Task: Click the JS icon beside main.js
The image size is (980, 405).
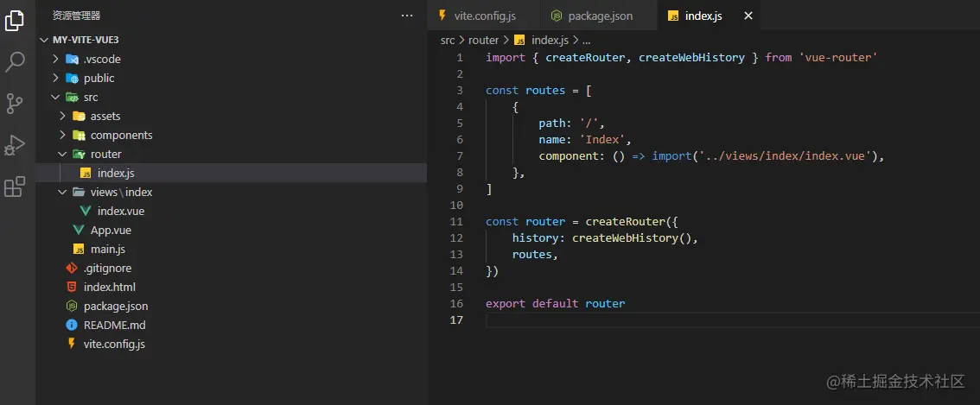Action: pos(79,250)
